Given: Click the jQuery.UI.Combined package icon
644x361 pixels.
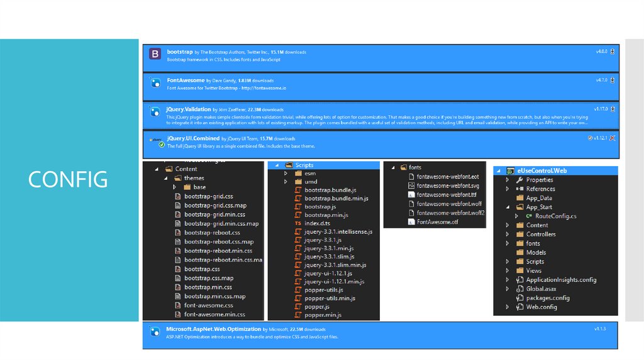Looking at the screenshot, I should click(x=157, y=142).
